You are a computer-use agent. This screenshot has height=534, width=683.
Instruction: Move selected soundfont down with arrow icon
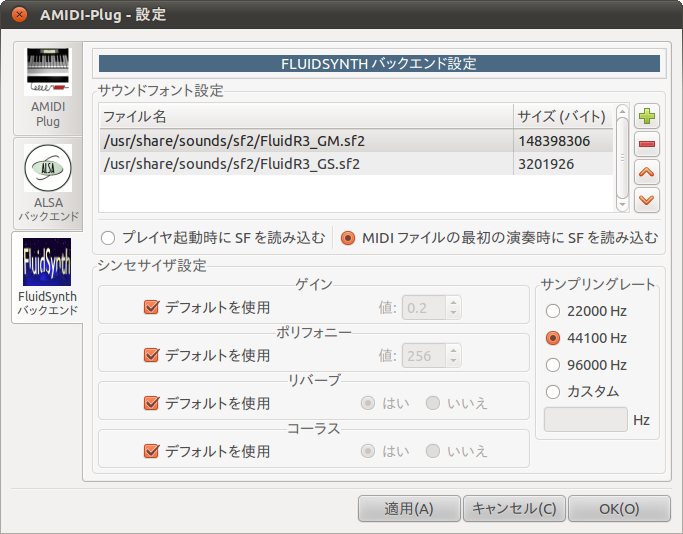[646, 200]
